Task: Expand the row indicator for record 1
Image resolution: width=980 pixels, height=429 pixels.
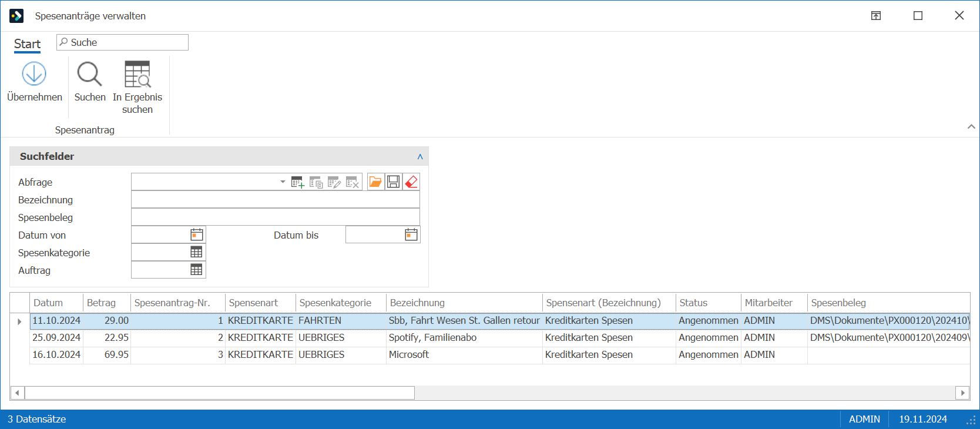Action: click(x=19, y=321)
